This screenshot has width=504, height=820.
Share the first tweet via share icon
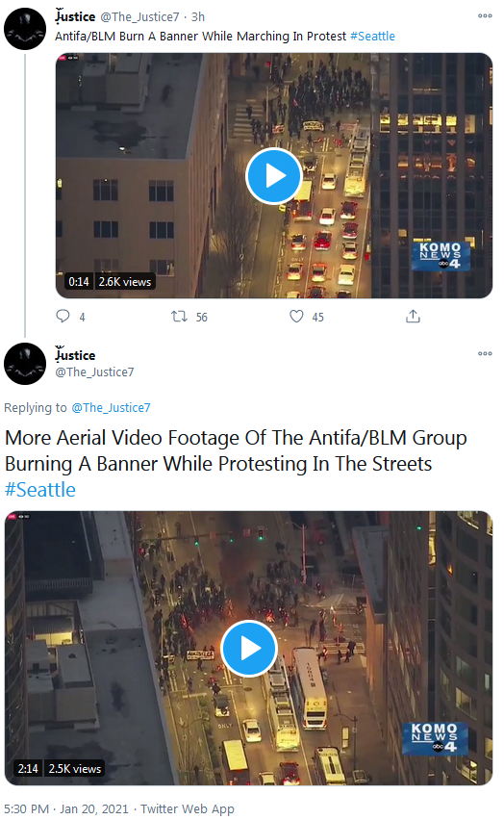click(x=413, y=316)
